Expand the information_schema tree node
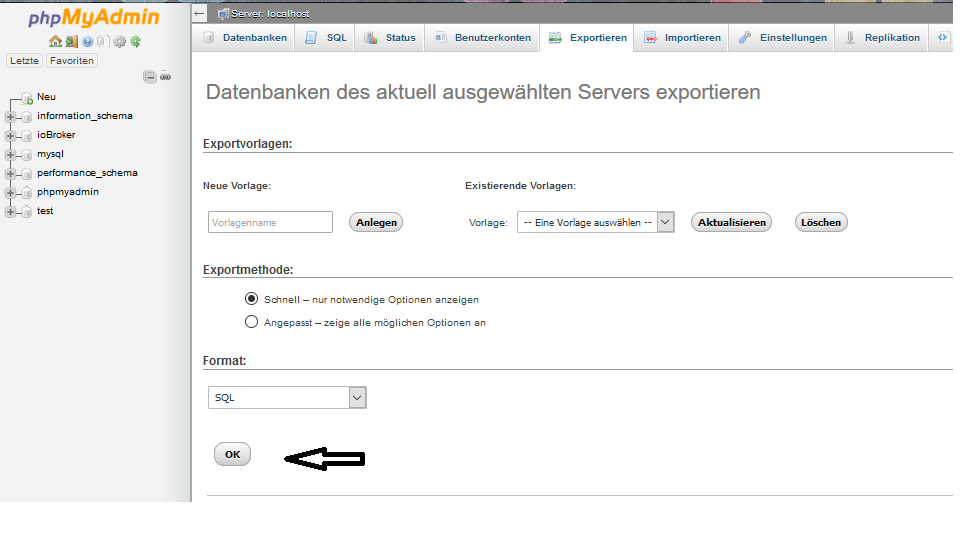 [10, 117]
